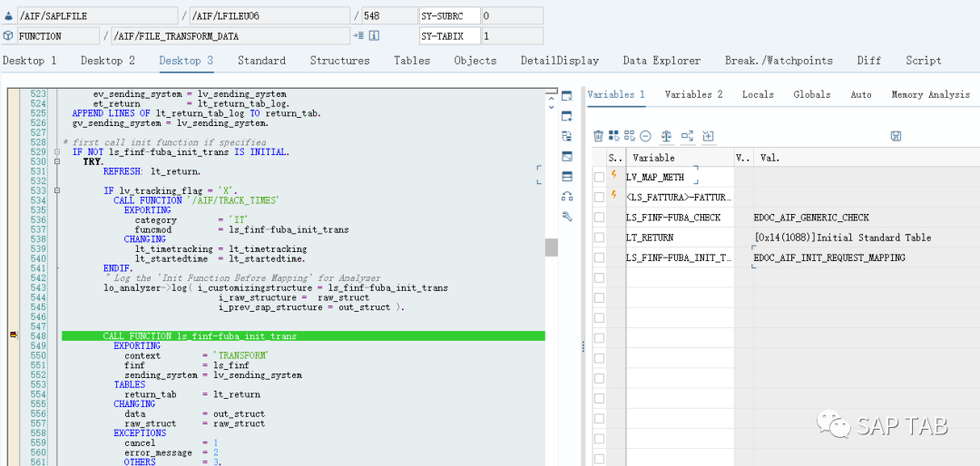The height and width of the screenshot is (466, 980).
Task: Click the trash icon in the variables toolbar
Action: tap(598, 136)
